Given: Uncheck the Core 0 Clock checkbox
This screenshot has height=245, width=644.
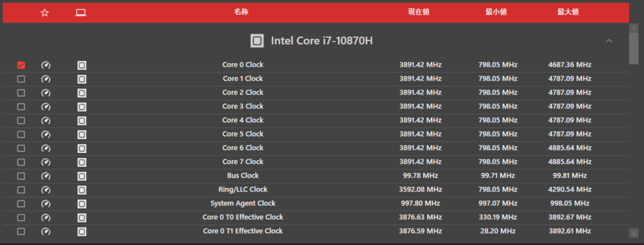Looking at the screenshot, I should point(21,66).
